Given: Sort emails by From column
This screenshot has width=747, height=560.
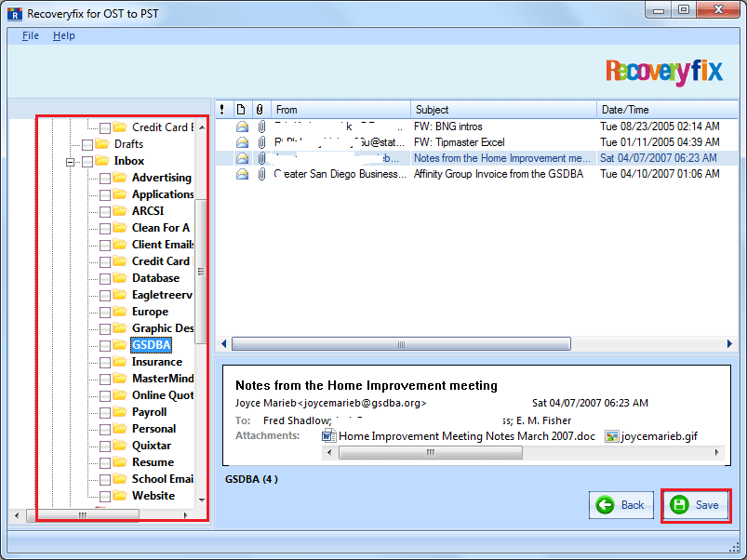Looking at the screenshot, I should (x=341, y=110).
